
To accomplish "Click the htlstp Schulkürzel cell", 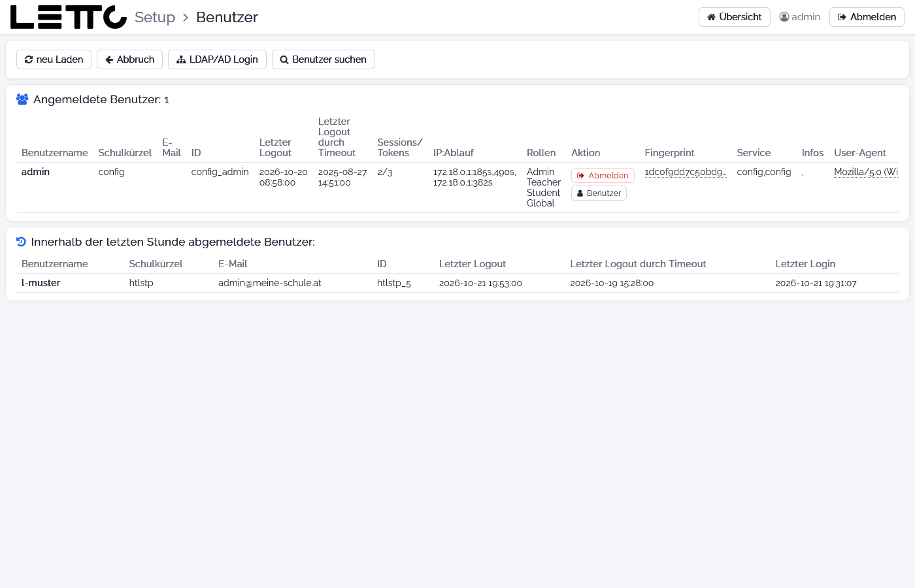I will pos(141,283).
